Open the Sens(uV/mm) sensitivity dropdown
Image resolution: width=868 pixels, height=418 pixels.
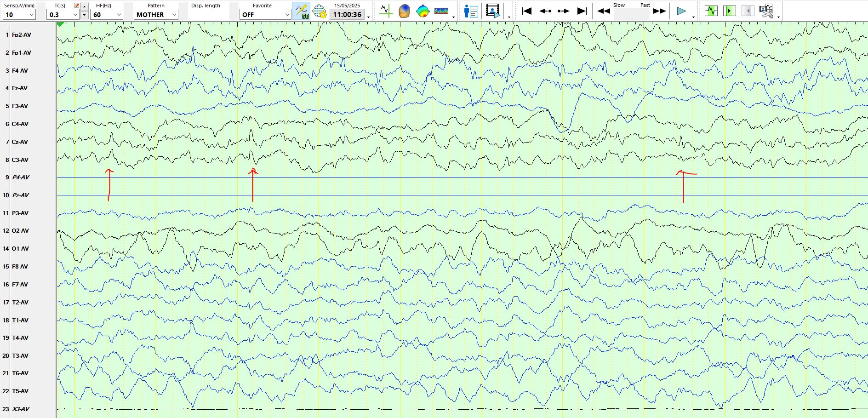[x=19, y=15]
